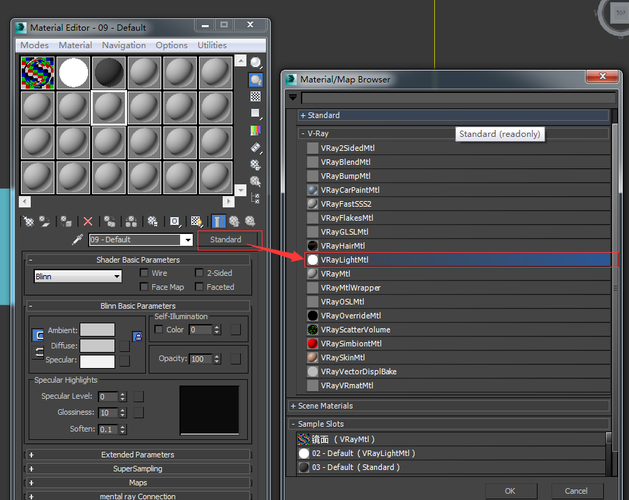
Task: Click the Diffuse color swatch
Action: point(97,345)
